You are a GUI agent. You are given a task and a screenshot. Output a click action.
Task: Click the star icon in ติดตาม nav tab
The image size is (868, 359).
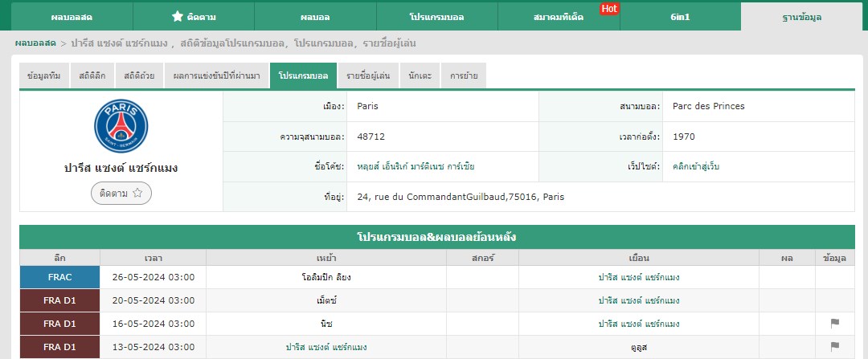pos(177,17)
